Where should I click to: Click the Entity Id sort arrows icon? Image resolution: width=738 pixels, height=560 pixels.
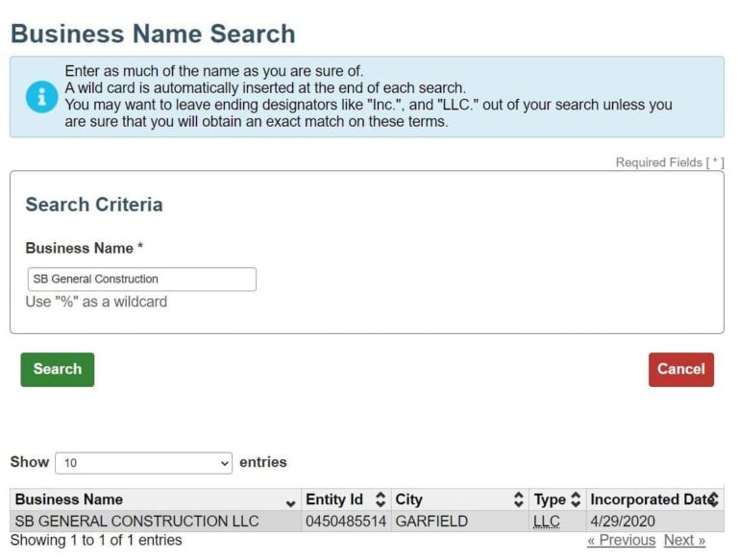[x=380, y=499]
